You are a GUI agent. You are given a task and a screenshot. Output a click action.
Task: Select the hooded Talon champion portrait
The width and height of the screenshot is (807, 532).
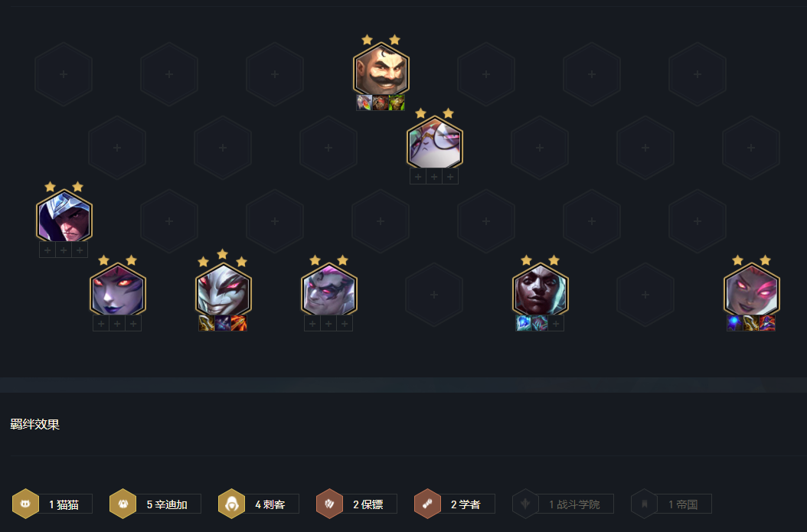64,217
